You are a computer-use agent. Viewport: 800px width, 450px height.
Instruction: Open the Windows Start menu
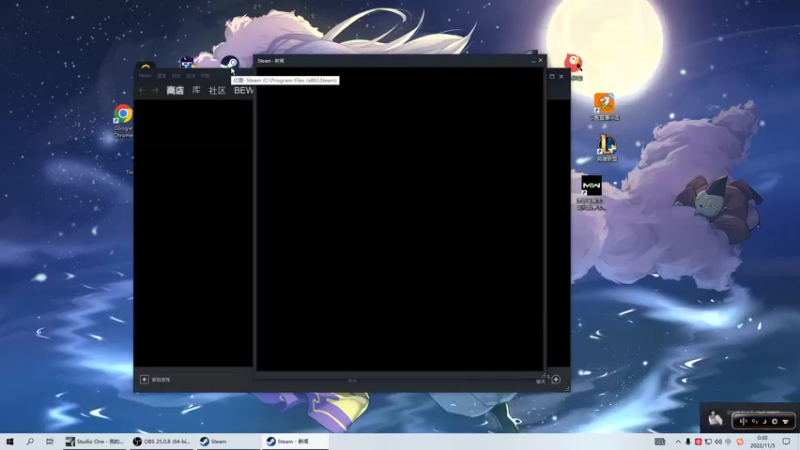(10, 441)
